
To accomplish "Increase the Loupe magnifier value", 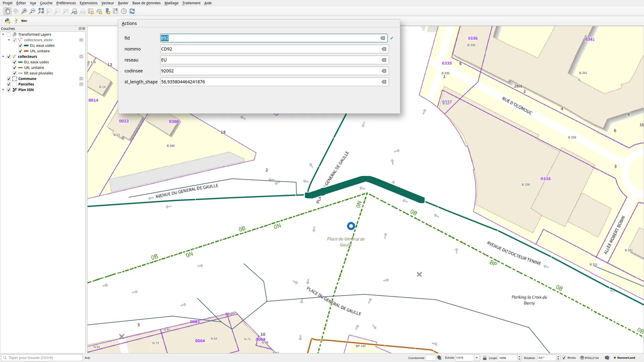I will click(520, 357).
